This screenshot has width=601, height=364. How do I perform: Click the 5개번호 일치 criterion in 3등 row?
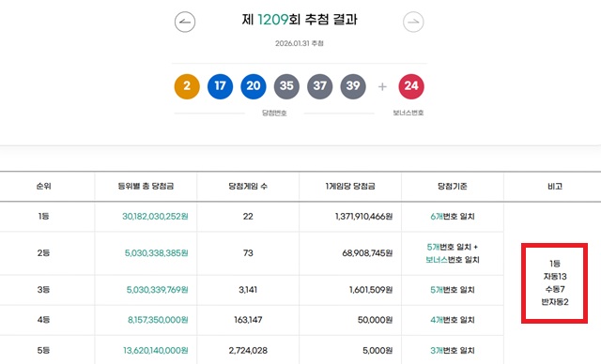coord(453,290)
